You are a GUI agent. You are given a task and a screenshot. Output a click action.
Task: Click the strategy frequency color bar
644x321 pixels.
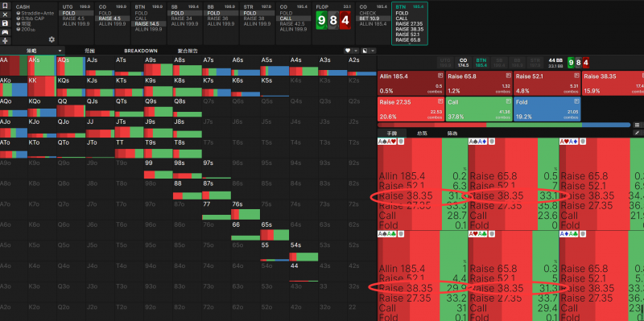[x=504, y=125]
